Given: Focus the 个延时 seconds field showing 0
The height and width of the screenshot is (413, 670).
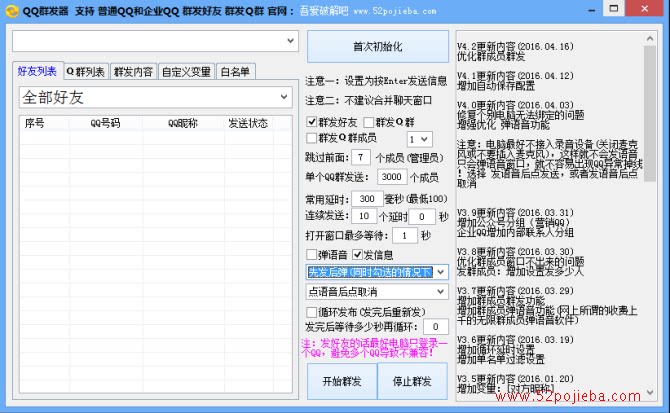Looking at the screenshot, I should (x=422, y=217).
